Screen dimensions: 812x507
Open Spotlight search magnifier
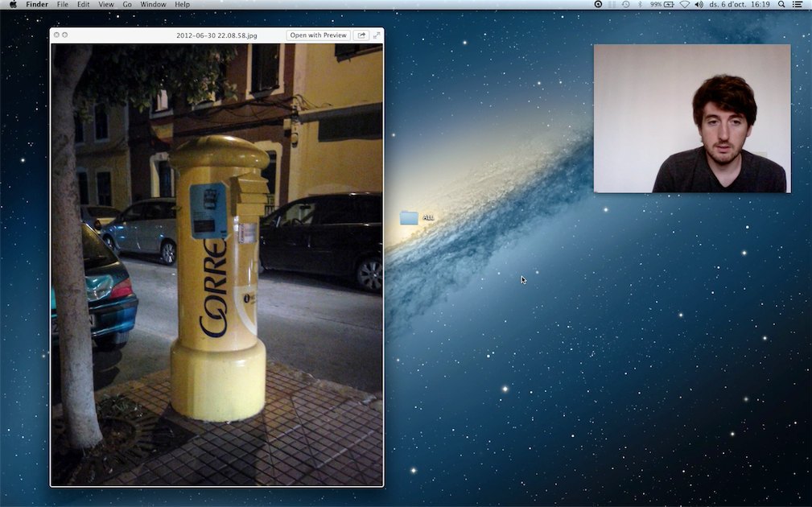[781, 5]
